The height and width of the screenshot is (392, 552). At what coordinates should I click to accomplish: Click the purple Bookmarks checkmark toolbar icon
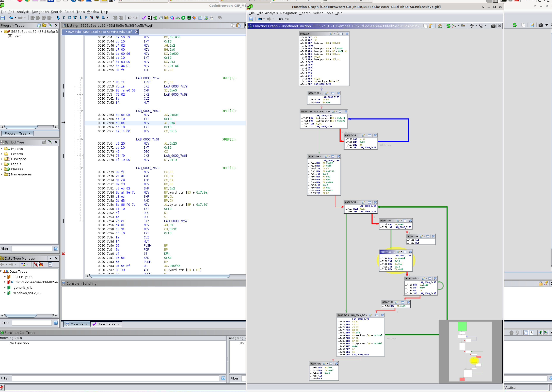coord(144,18)
